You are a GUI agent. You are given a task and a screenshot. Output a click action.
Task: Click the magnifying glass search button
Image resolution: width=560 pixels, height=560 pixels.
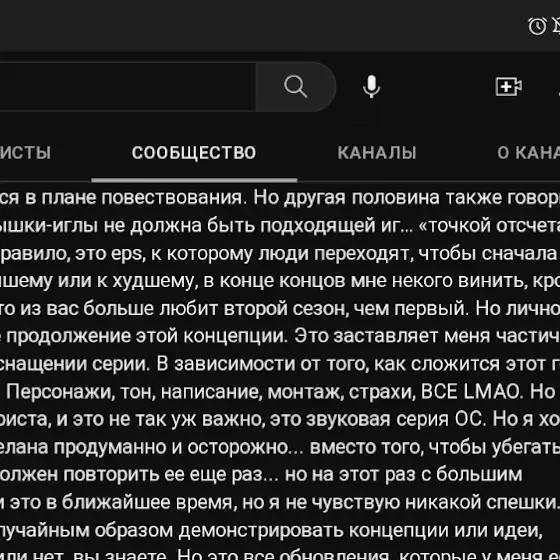(296, 86)
